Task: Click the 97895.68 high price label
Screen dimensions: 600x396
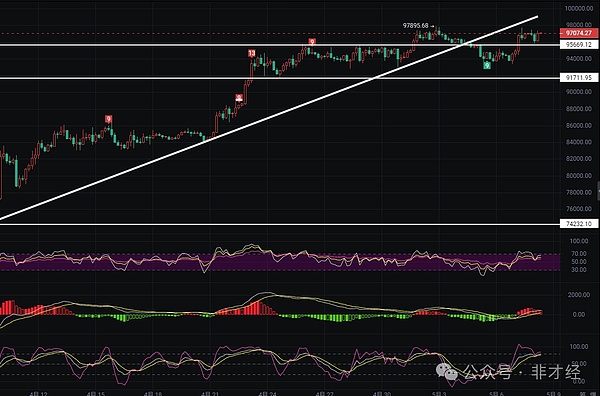Action: tap(416, 26)
